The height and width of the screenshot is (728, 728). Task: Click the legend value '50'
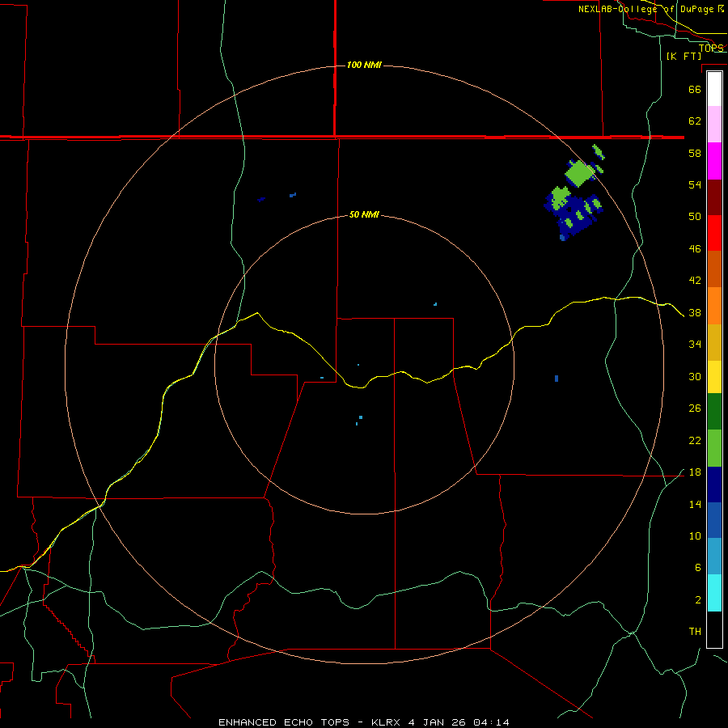click(695, 217)
